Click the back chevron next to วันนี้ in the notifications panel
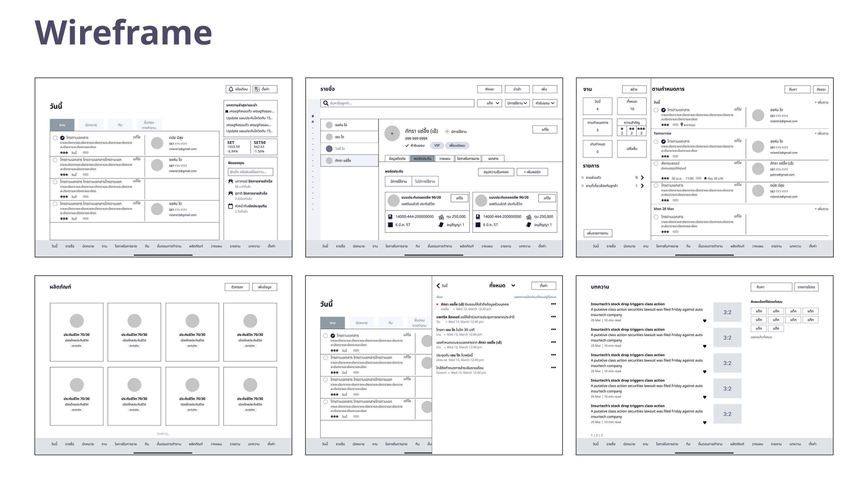The height and width of the screenshot is (483, 868). [438, 286]
